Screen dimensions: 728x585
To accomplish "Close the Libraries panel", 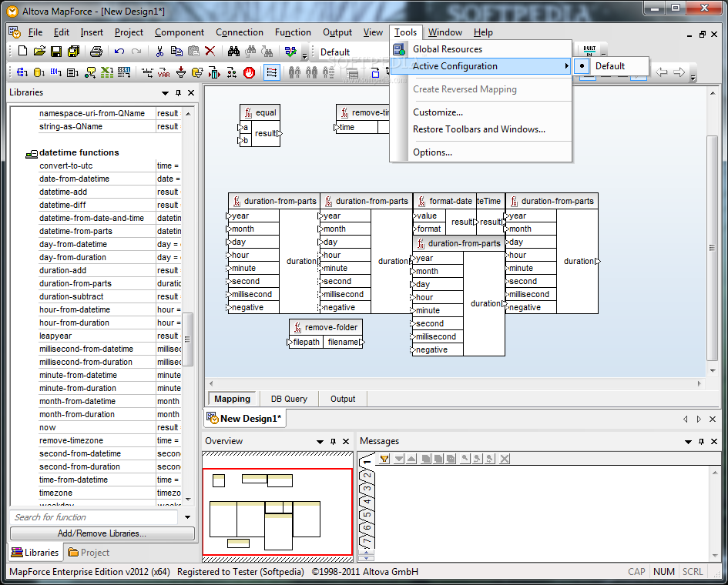I will click(191, 93).
